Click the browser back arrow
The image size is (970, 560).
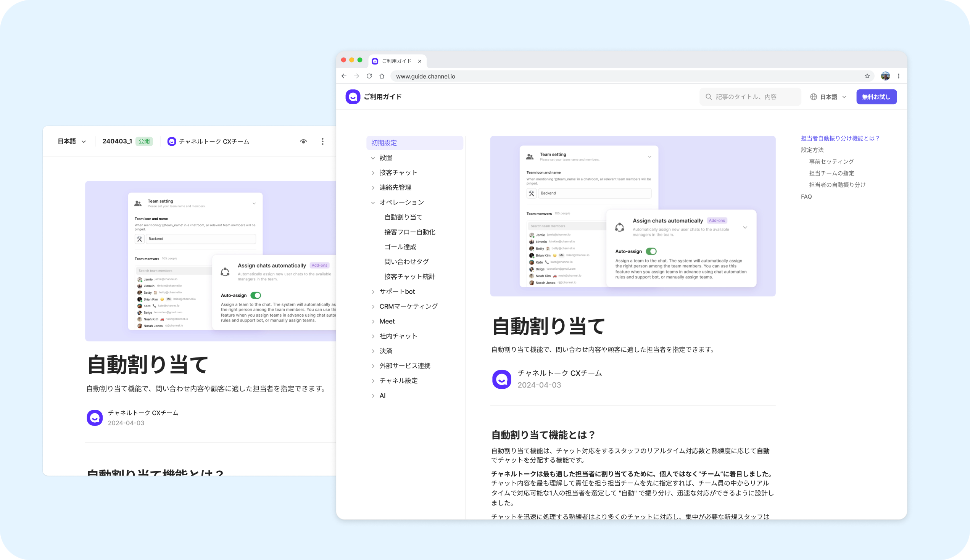(x=344, y=76)
